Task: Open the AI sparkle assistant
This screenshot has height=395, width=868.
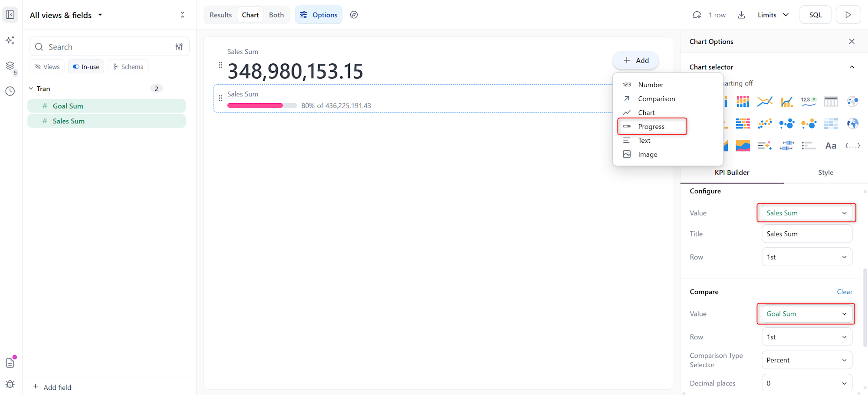Action: click(x=10, y=40)
